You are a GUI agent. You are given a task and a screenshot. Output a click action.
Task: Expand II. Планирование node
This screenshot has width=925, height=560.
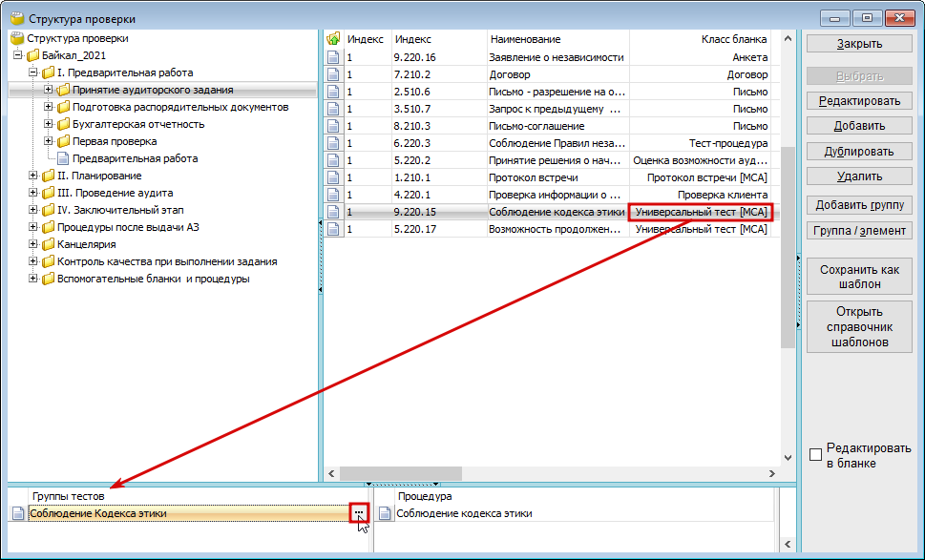point(33,176)
